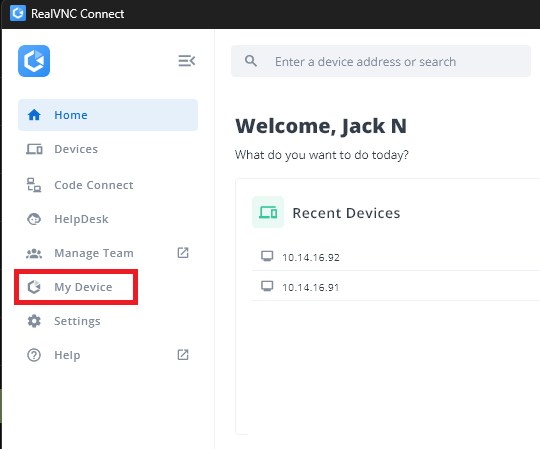Click the My Device icon
The width and height of the screenshot is (540, 449).
point(34,287)
